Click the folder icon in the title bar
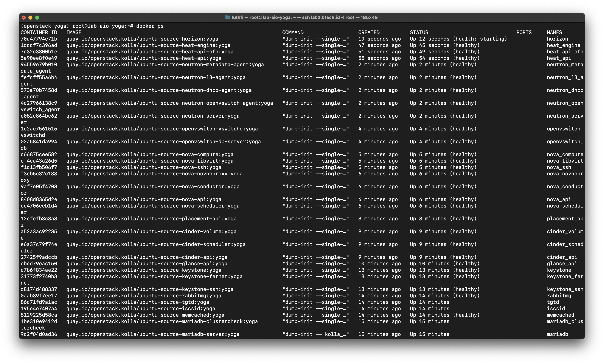Screen dimensions: 604x364 point(227,17)
